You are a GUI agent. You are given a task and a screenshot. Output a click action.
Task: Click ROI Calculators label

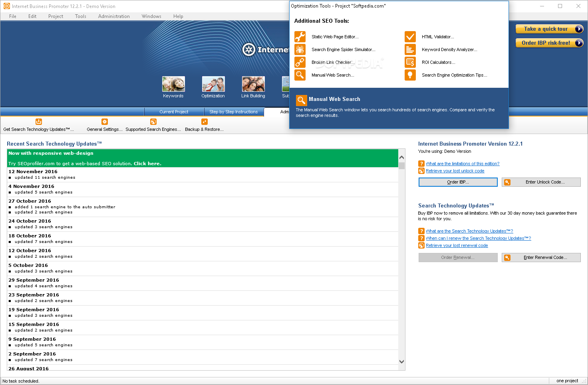[438, 62]
